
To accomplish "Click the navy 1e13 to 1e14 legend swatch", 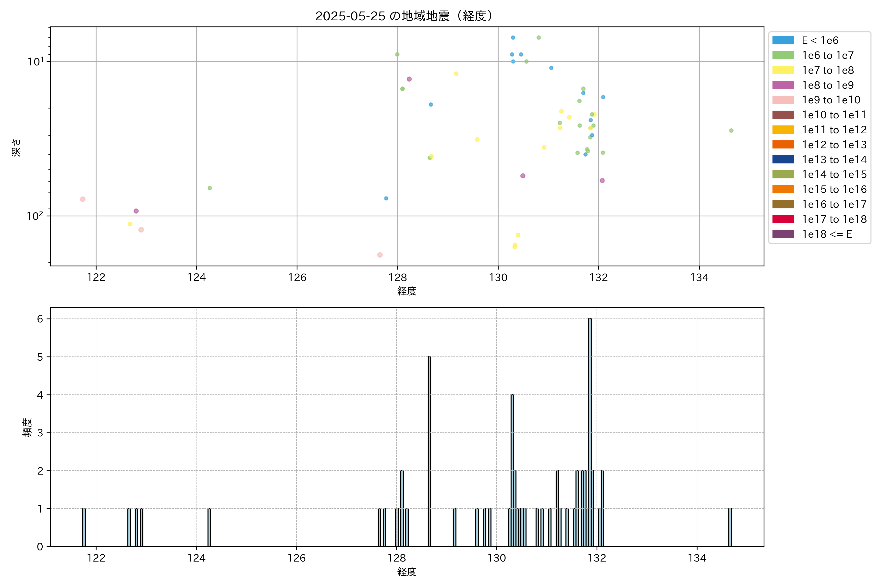I will [783, 159].
